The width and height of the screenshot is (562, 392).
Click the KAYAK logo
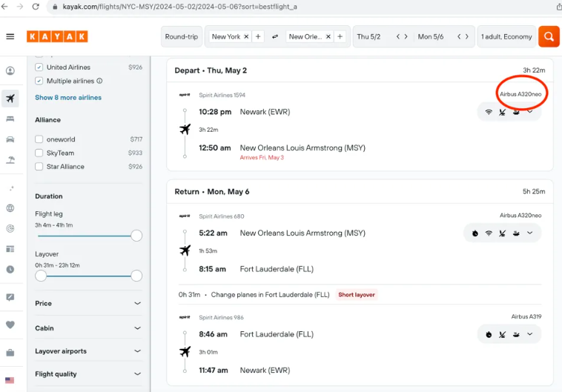[x=57, y=36]
